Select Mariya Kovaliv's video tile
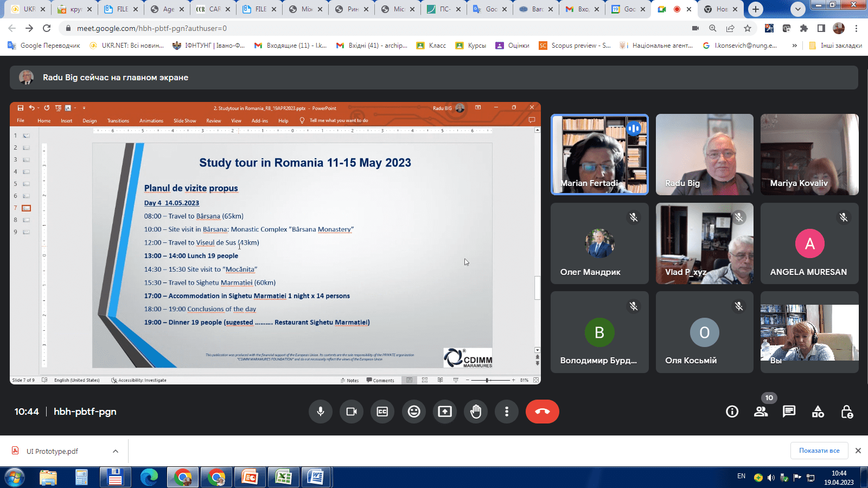The image size is (868, 488). [809, 155]
